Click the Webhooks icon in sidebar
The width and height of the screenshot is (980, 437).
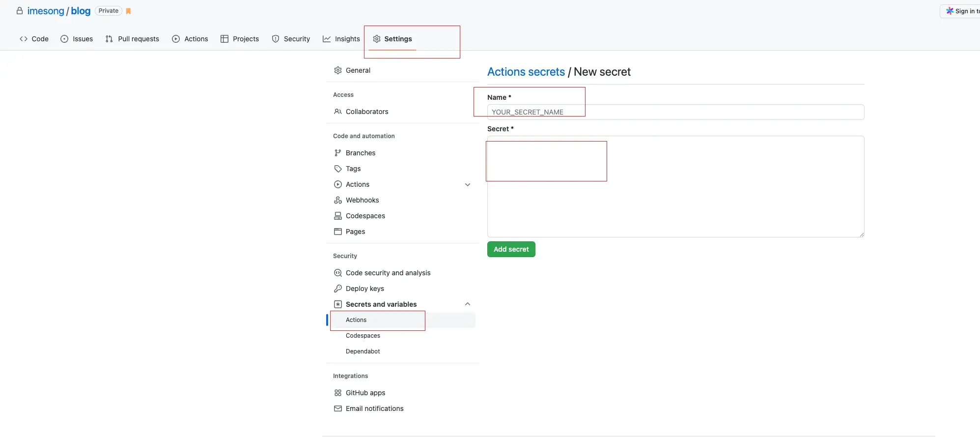click(x=338, y=200)
